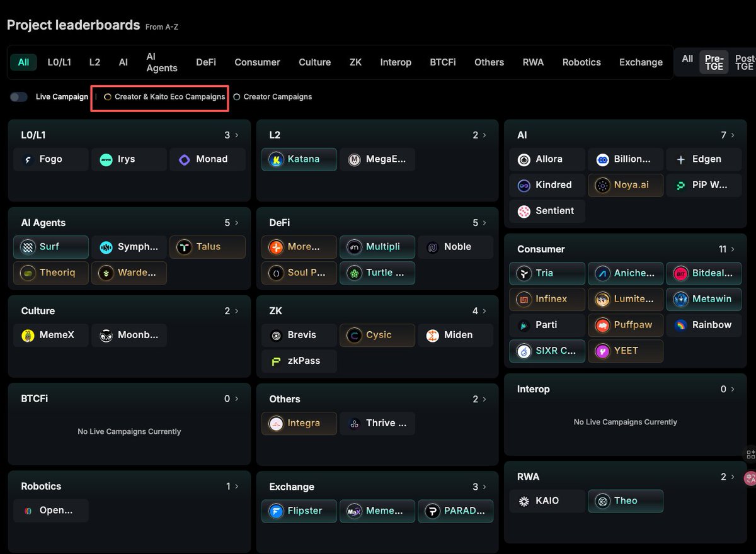Click the Theoriq logo icon
Image resolution: width=756 pixels, height=554 pixels.
coord(28,273)
